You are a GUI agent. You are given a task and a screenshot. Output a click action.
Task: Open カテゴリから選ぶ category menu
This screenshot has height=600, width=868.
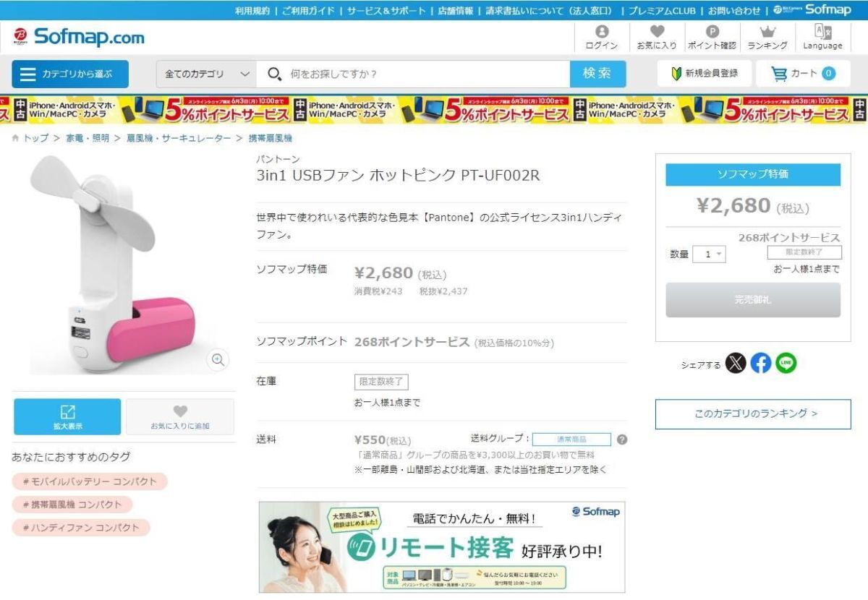(70, 74)
